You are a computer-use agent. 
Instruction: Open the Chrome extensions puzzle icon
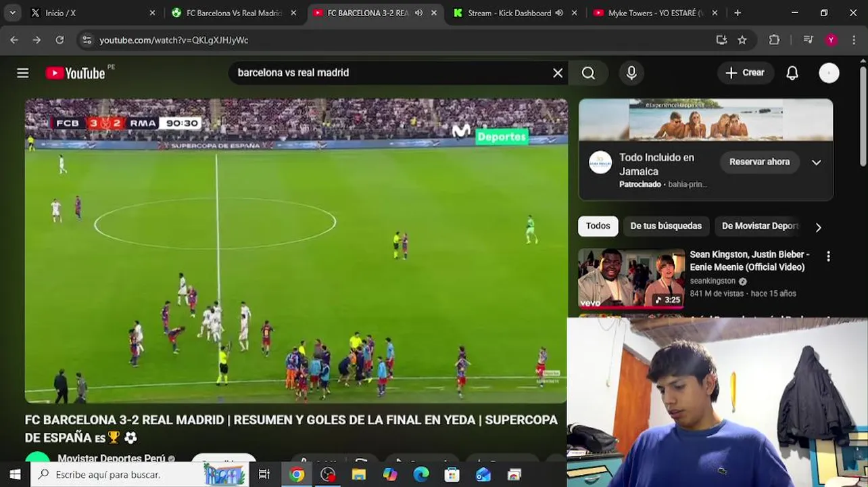775,40
